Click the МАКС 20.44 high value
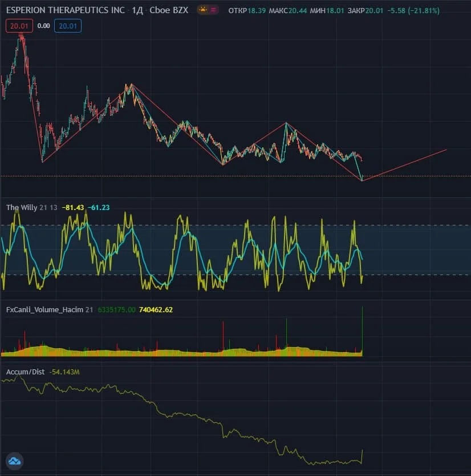This screenshot has height=476, width=471. tap(287, 11)
